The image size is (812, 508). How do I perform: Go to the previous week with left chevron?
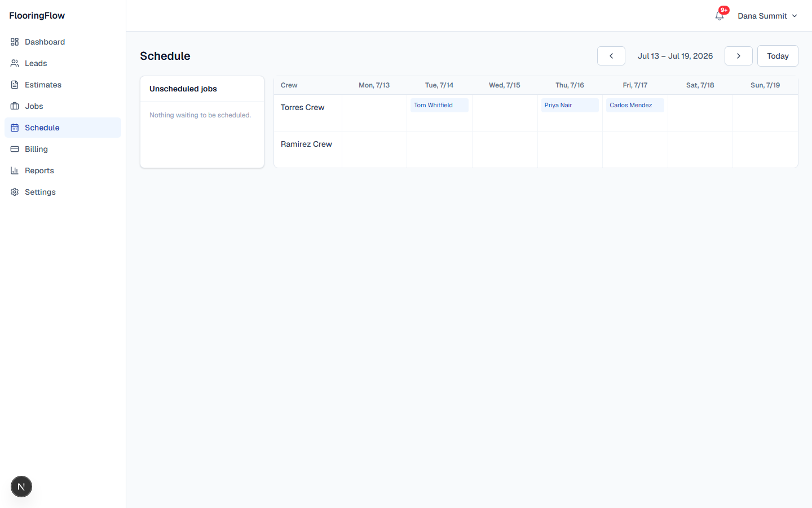(611, 56)
